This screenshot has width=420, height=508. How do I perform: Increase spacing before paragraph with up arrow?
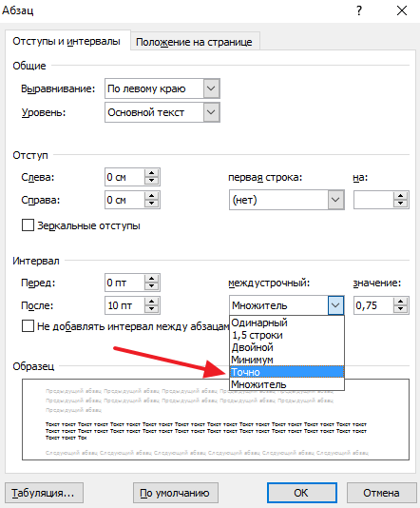[151, 279]
